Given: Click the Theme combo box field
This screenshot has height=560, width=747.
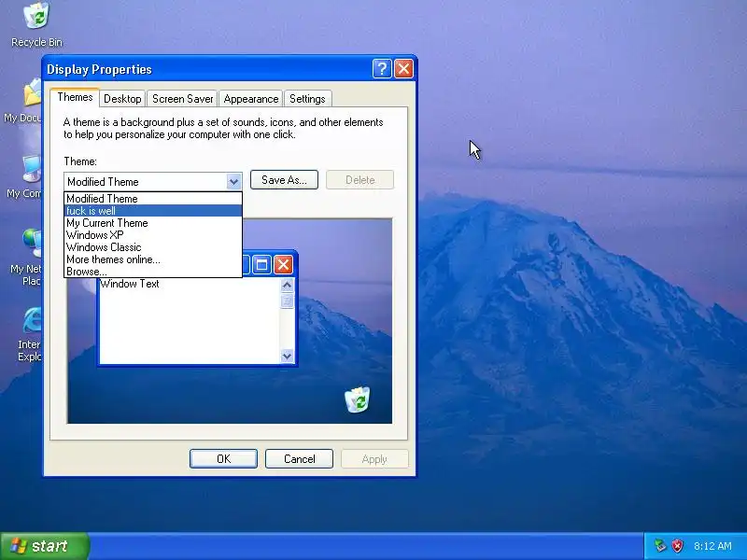Looking at the screenshot, I should click(153, 181).
